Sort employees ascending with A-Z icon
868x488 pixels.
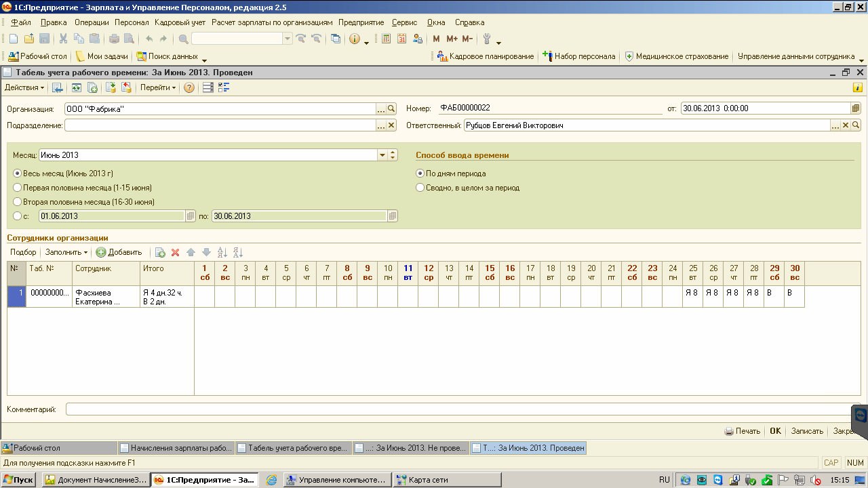(222, 252)
